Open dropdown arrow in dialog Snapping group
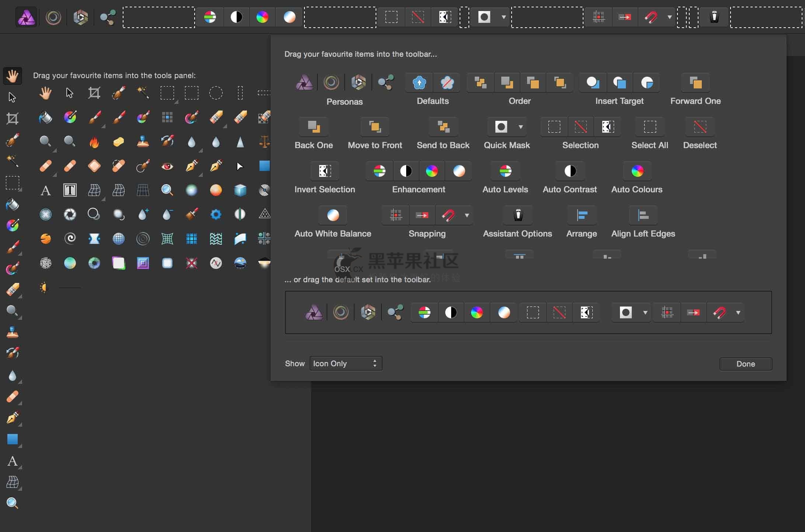805x532 pixels. [x=467, y=216]
